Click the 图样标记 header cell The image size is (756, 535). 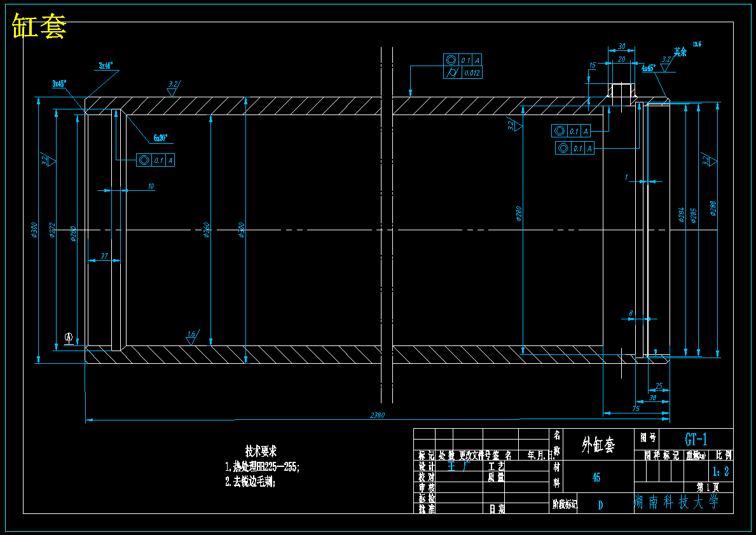pos(661,455)
